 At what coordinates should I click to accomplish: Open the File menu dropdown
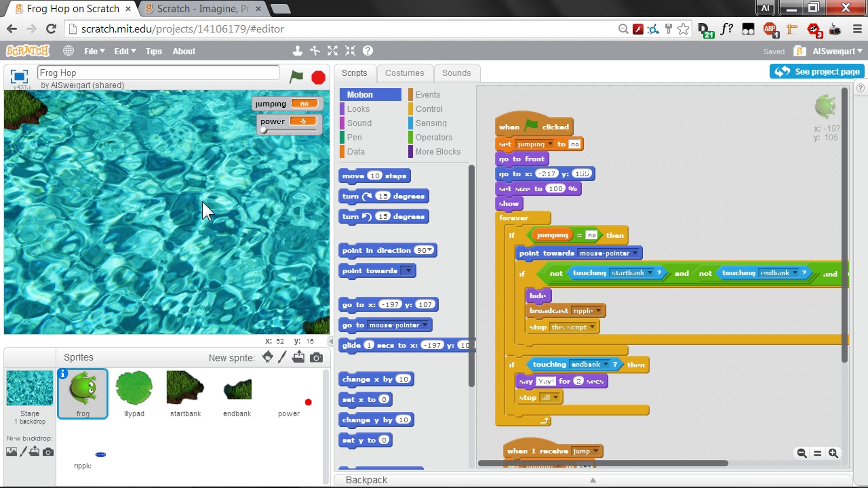click(94, 51)
